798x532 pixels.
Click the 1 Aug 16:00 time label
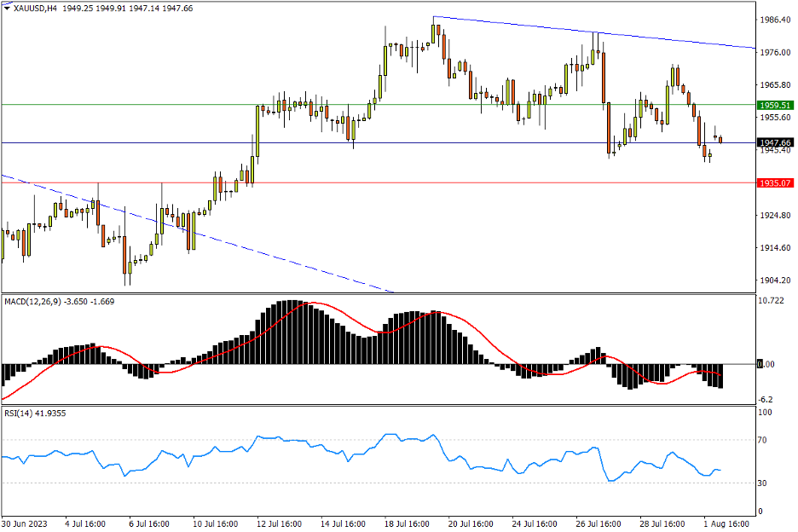[725, 522]
